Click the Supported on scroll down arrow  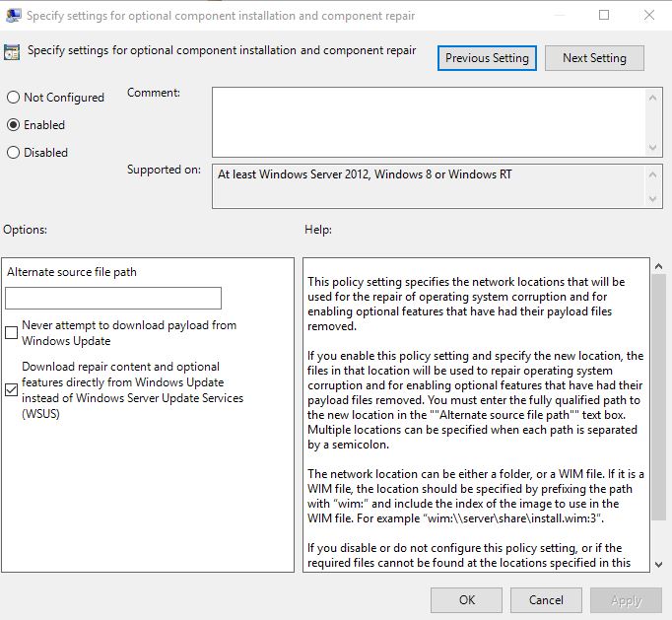click(x=654, y=200)
